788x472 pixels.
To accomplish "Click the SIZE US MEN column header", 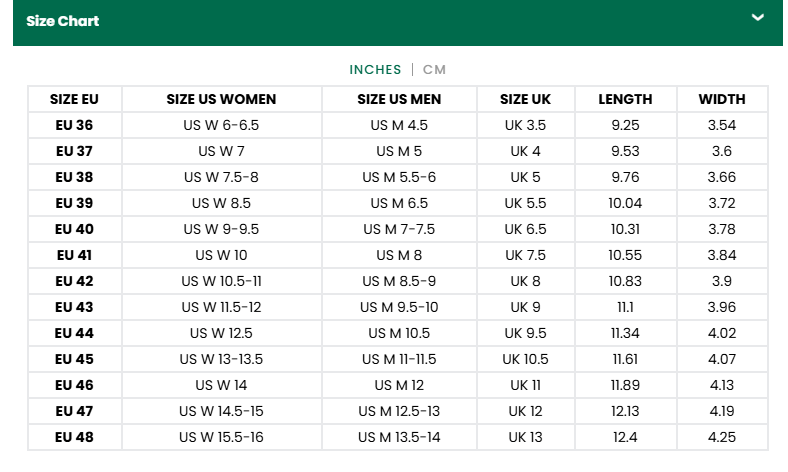I will [399, 99].
